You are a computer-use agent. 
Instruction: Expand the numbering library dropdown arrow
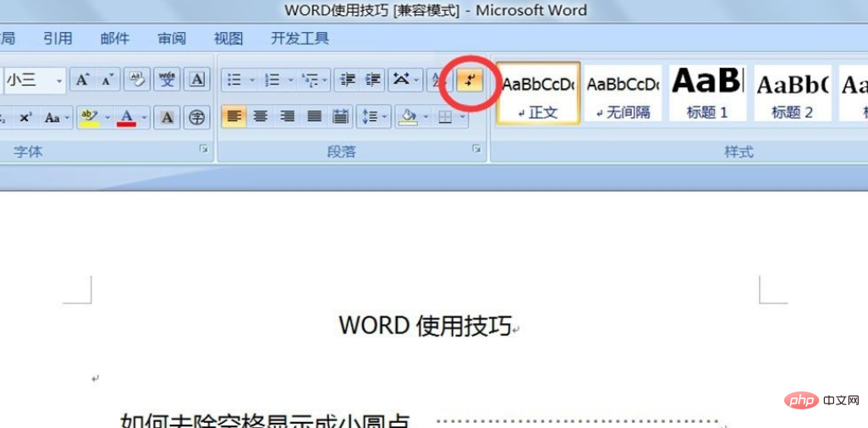point(290,80)
